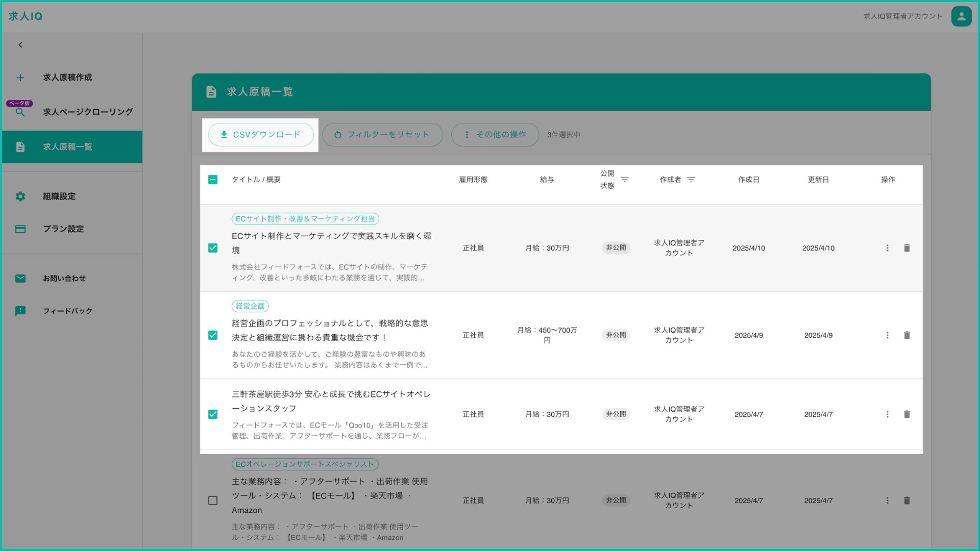
Task: Check the ECオペレーションサポート job checkbox
Action: 213,500
